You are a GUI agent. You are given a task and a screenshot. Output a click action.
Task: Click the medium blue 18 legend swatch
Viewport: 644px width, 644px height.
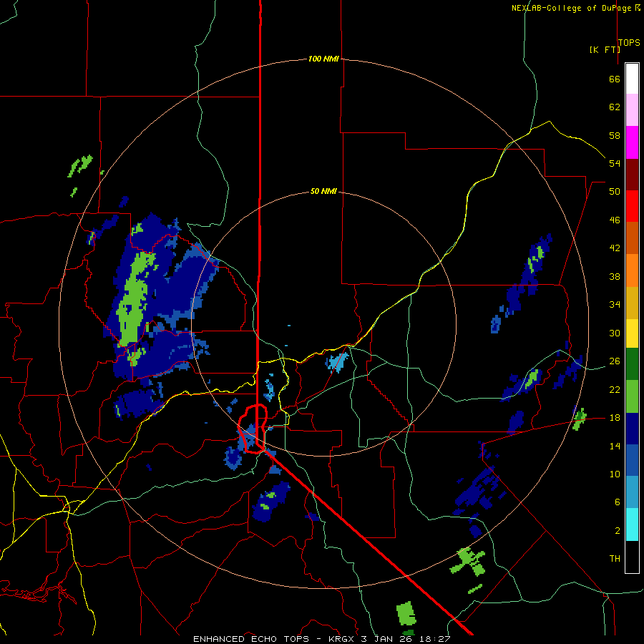(x=632, y=460)
